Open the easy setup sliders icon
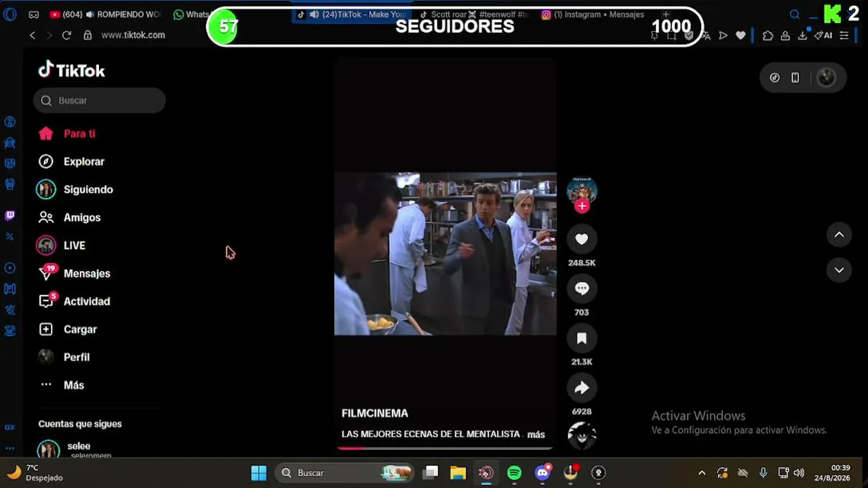 click(844, 35)
